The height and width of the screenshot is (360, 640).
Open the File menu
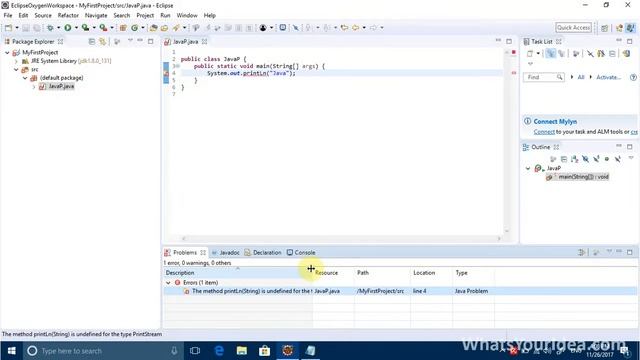8,16
